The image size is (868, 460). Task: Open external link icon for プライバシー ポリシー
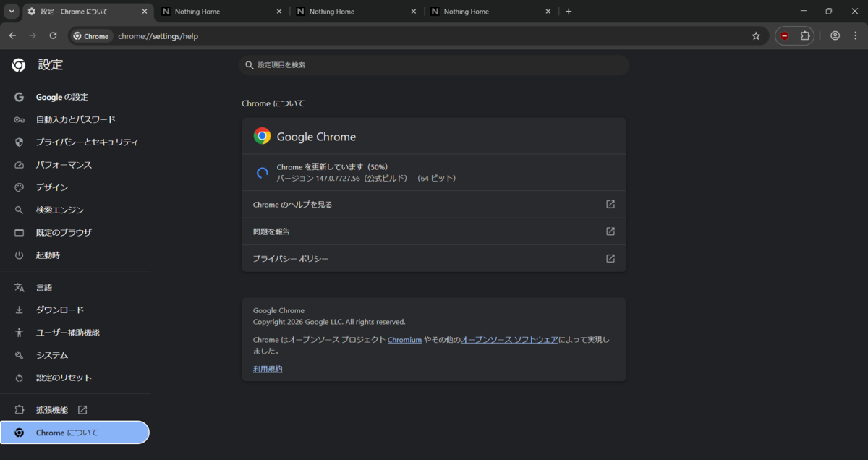click(610, 258)
